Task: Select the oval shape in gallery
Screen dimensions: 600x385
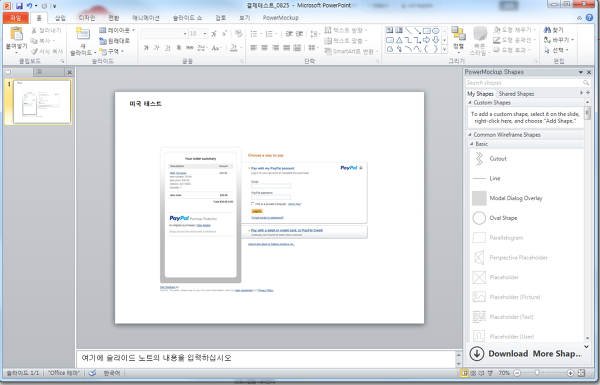Action: coord(436,30)
